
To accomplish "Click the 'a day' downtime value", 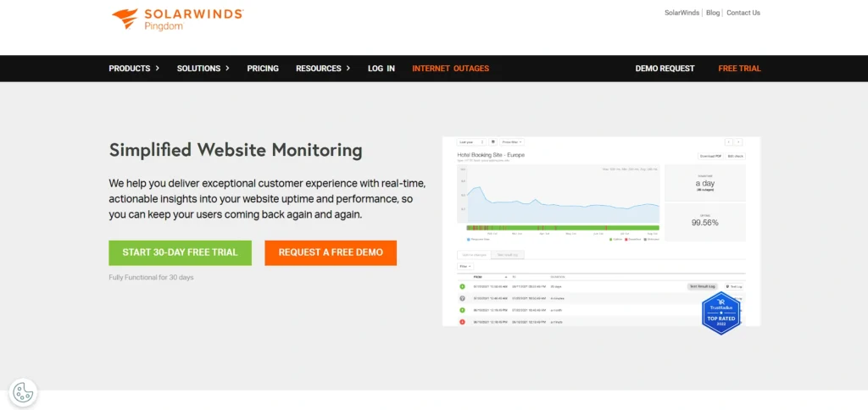I will coord(704,183).
